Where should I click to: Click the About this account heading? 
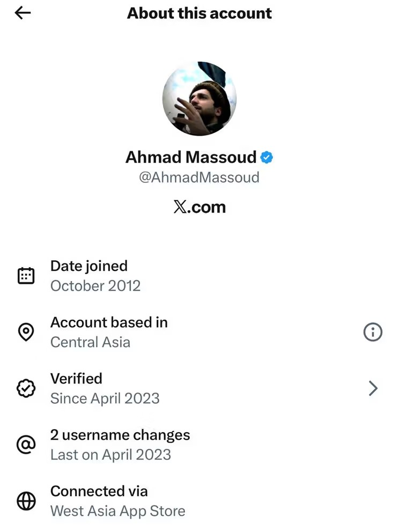pyautogui.click(x=199, y=13)
